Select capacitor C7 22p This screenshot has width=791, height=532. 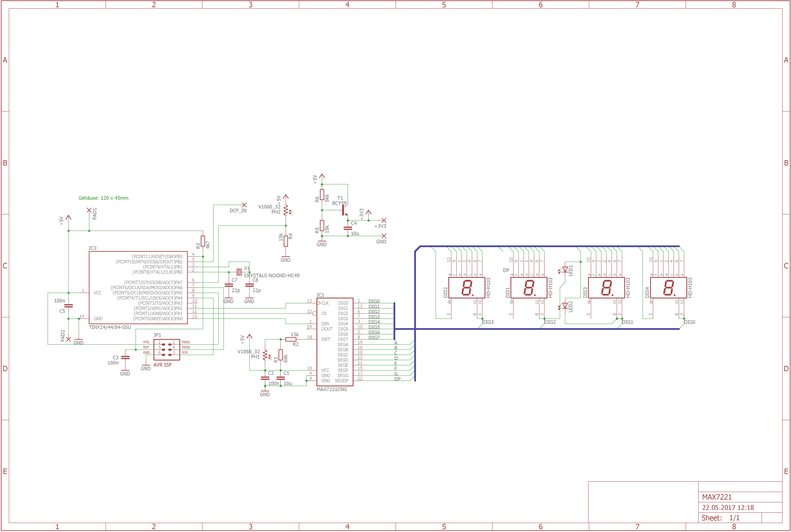click(229, 285)
